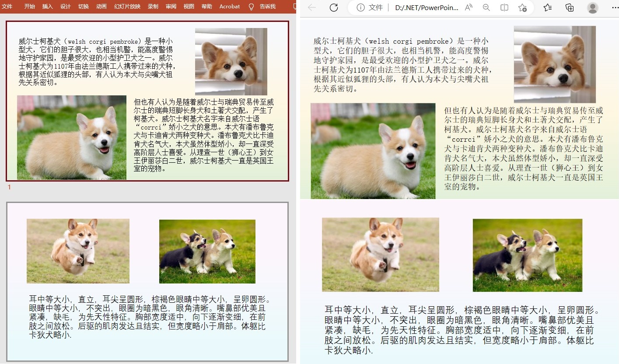Switch to the 开始 ribbon tab
Image resolution: width=619 pixels, height=364 pixels.
coord(29,7)
